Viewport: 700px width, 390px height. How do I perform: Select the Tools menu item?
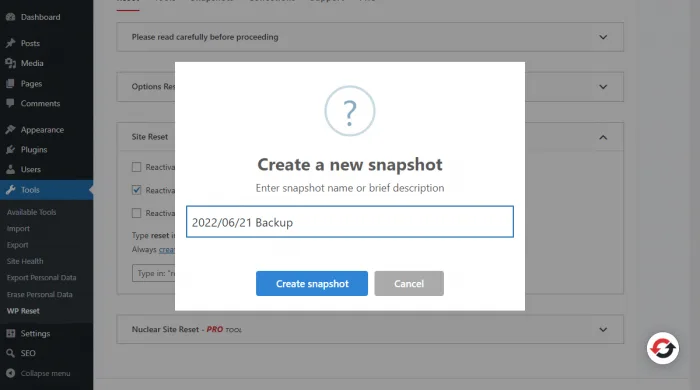(46, 190)
